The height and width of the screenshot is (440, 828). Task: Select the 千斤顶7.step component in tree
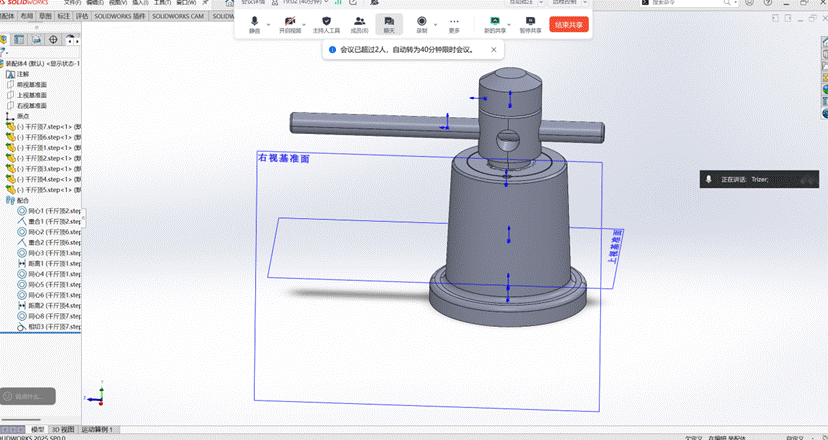pyautogui.click(x=45, y=127)
